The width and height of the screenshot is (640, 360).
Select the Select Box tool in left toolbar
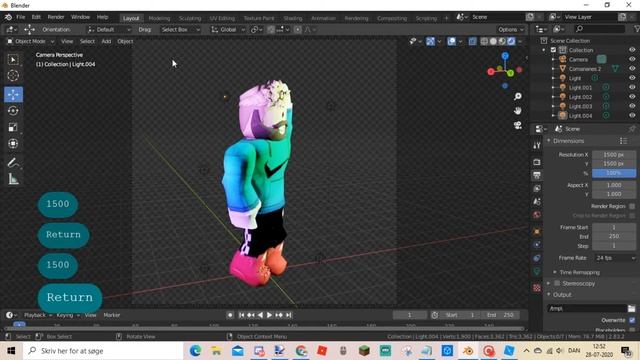tap(13, 60)
